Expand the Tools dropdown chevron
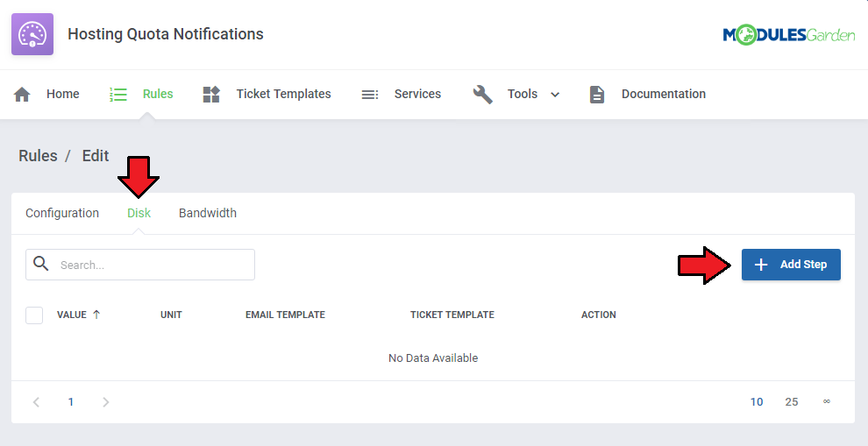Viewport: 868px width, 446px height. coord(555,95)
